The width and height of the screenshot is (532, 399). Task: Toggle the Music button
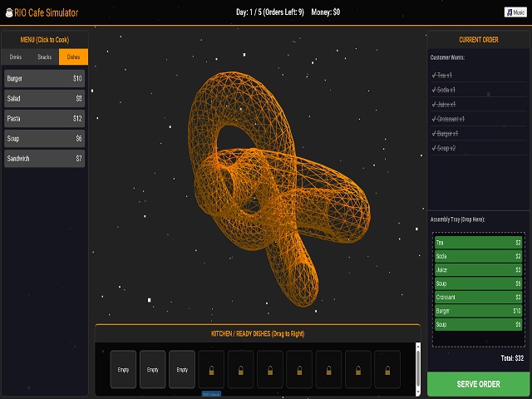[x=515, y=12]
